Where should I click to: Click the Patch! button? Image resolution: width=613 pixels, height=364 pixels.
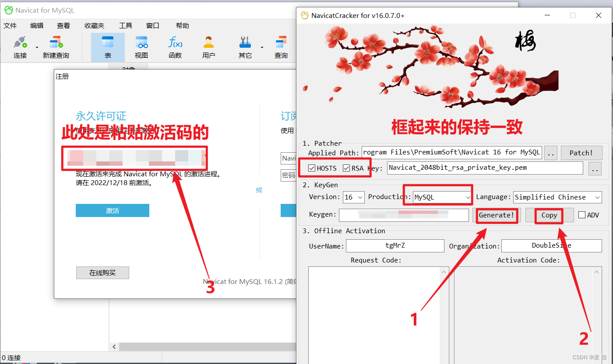coord(581,153)
